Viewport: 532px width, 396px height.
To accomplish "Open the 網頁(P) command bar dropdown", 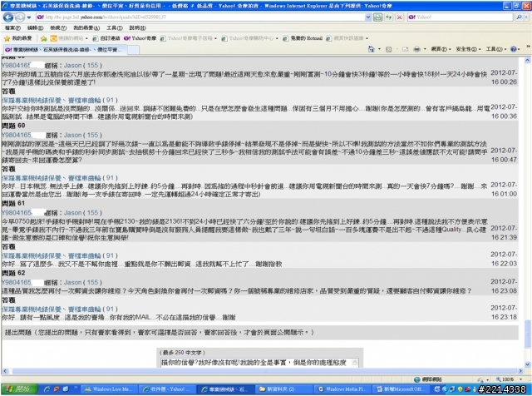I will pos(441,49).
